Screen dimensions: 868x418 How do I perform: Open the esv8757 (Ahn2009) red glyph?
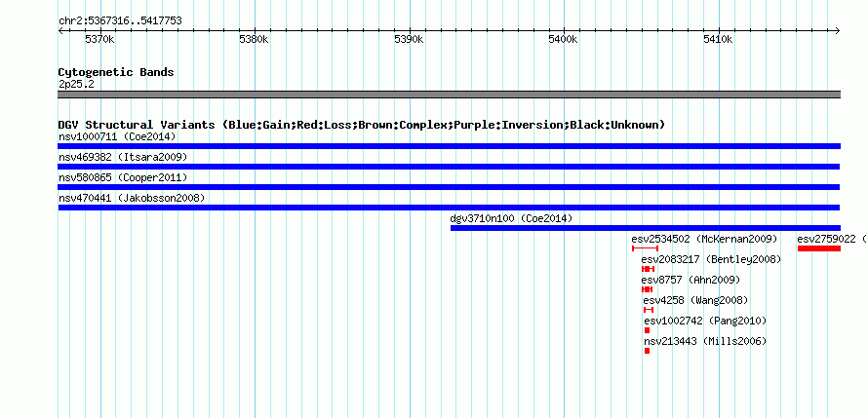pyautogui.click(x=648, y=289)
